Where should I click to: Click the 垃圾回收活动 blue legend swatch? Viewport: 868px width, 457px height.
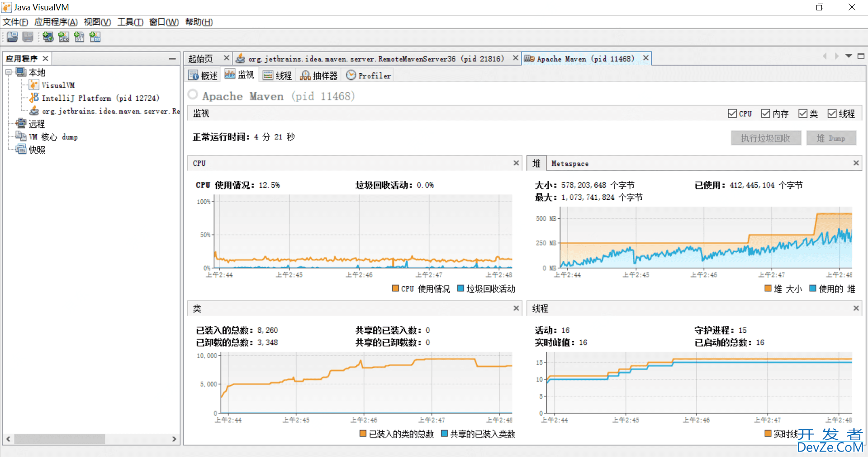(x=460, y=288)
